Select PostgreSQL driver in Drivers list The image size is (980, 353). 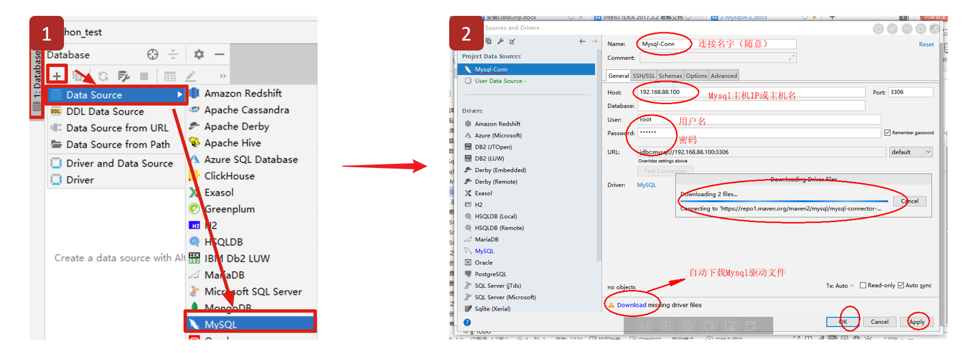490,274
